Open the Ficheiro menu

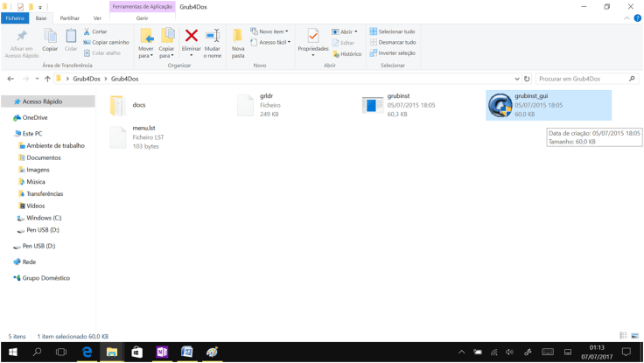click(x=15, y=17)
